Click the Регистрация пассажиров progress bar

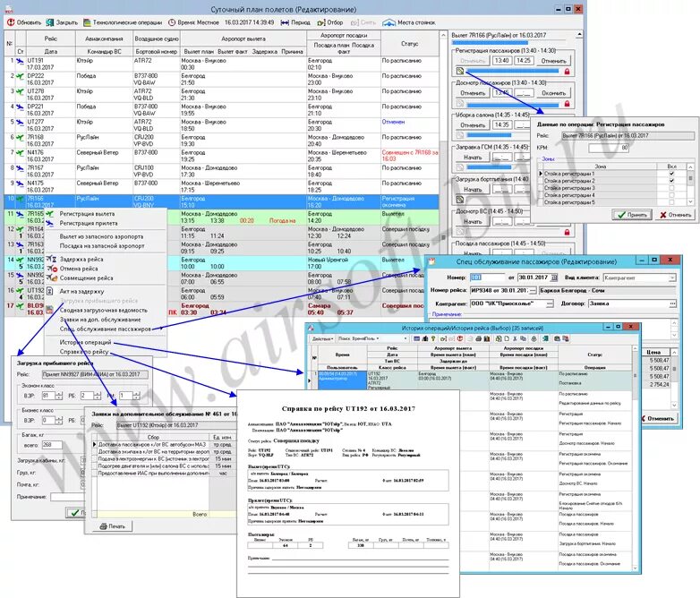click(x=513, y=71)
